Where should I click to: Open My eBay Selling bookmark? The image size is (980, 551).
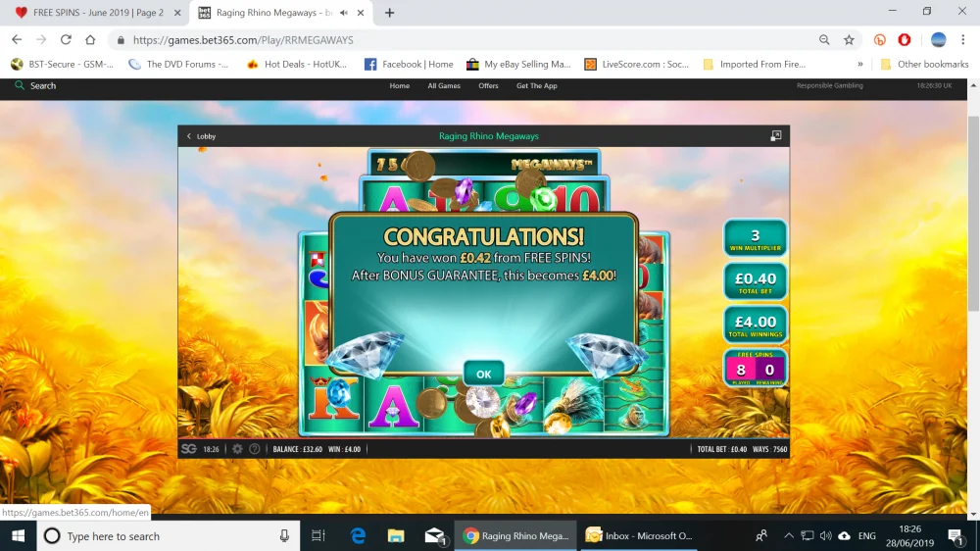(518, 64)
